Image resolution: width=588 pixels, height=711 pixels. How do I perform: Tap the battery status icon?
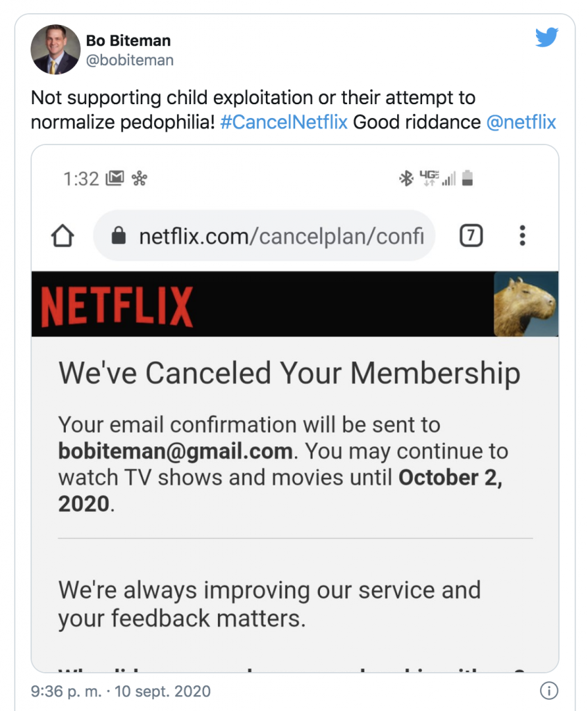(468, 179)
